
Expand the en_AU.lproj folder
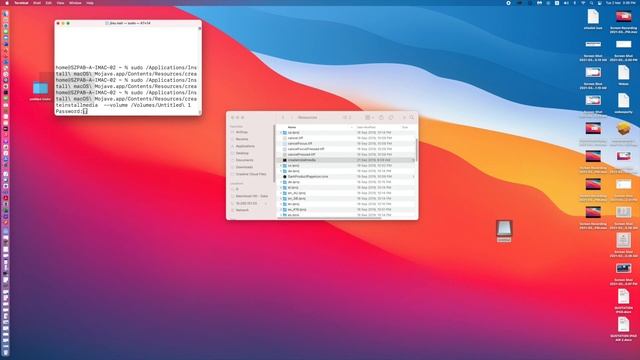[281, 193]
